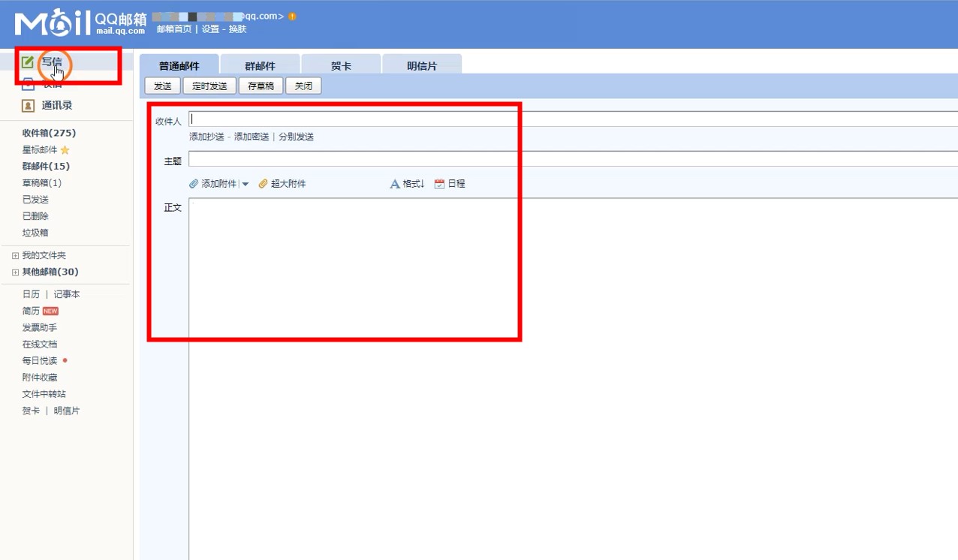Click the star icon beside 星标邮件

pos(65,150)
